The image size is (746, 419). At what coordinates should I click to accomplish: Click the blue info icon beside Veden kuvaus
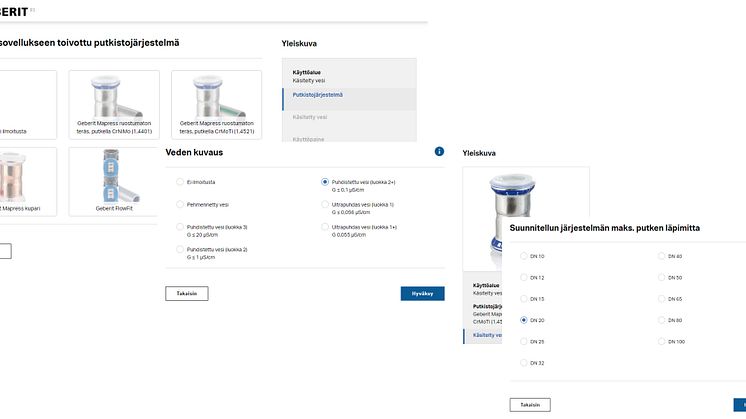pos(439,152)
